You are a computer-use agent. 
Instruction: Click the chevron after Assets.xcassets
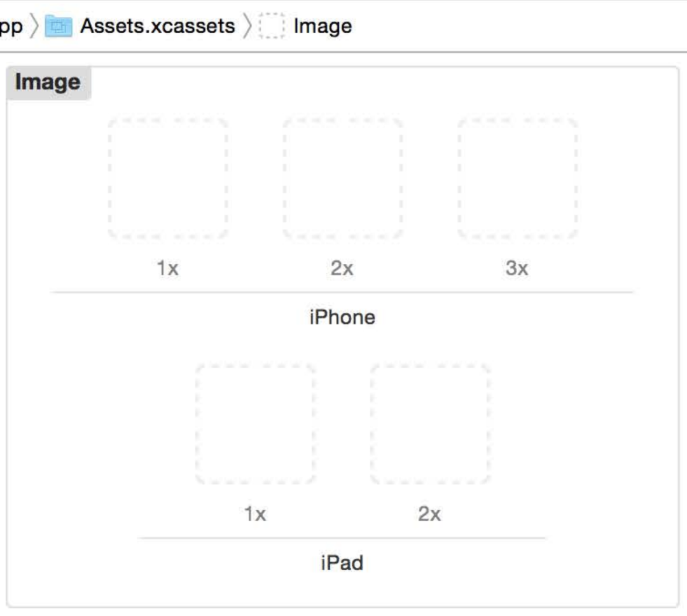tap(247, 26)
